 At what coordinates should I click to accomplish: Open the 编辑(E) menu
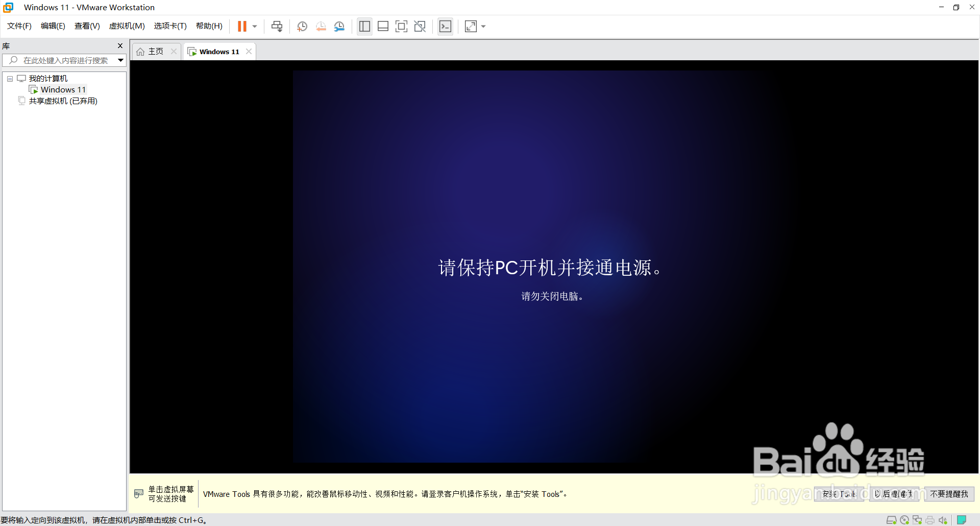coord(53,26)
